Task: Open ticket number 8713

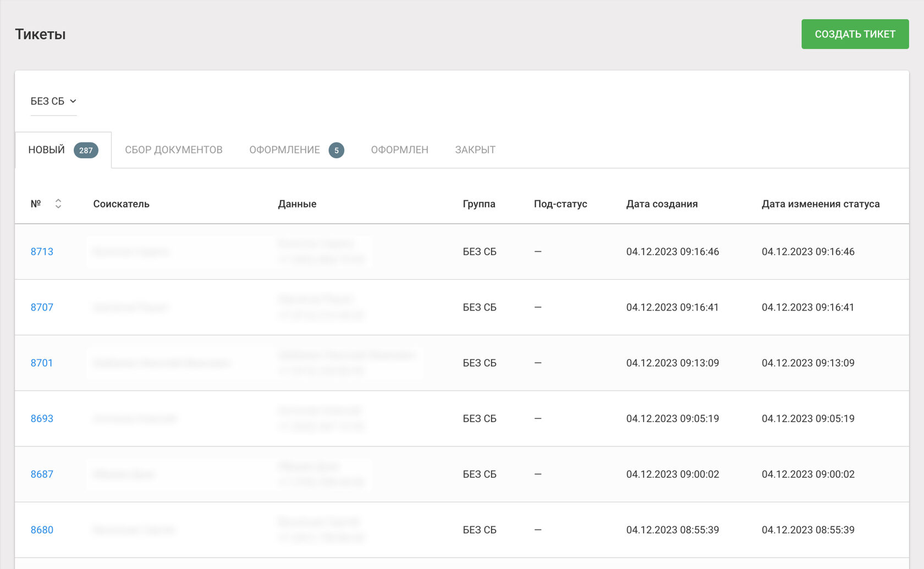Action: [42, 252]
